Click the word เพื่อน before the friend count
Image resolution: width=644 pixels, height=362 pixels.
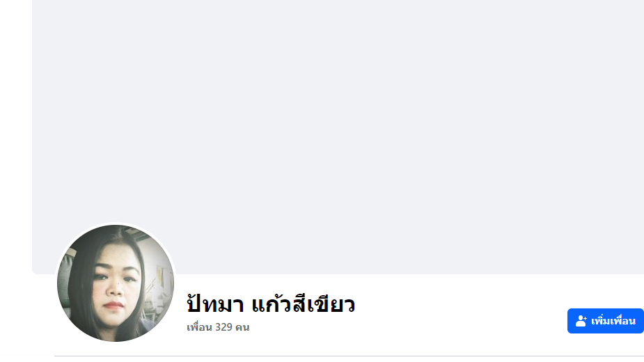(200, 327)
